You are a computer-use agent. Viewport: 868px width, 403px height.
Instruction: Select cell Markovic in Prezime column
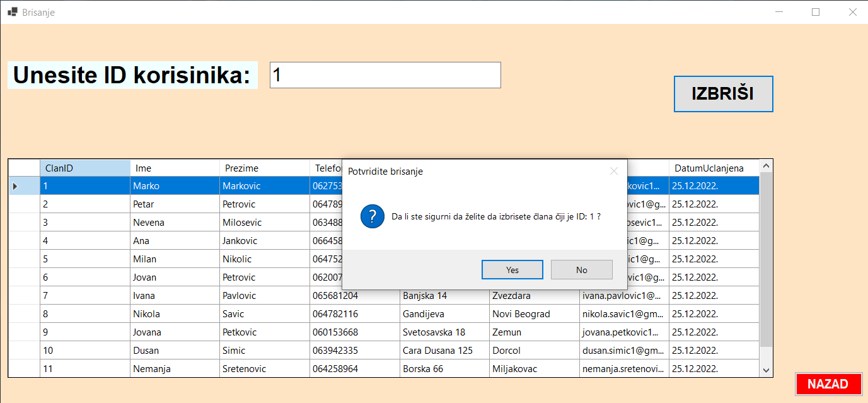[x=265, y=186]
